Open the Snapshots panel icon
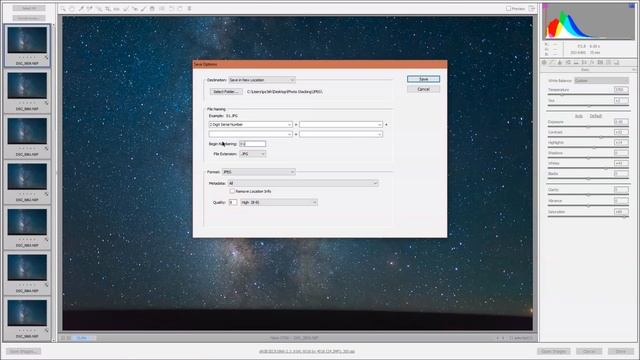The width and height of the screenshot is (640, 360). coord(616,62)
